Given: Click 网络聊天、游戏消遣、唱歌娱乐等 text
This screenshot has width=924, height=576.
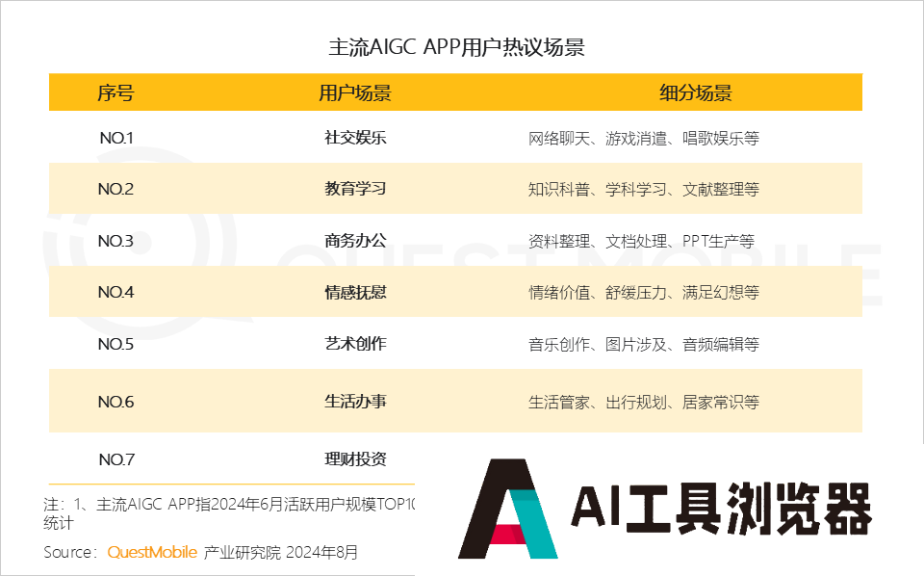Looking at the screenshot, I should point(644,139).
